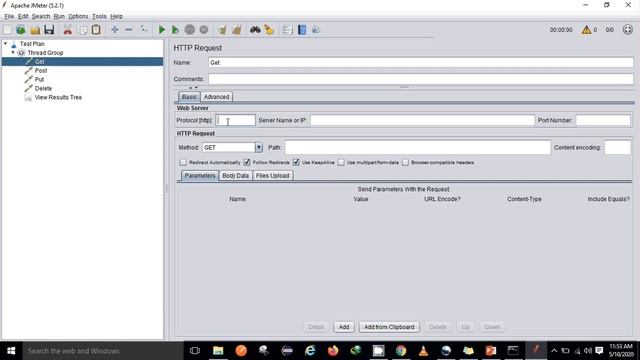
Task: Click the Reset Search brush icon
Action: point(269,30)
